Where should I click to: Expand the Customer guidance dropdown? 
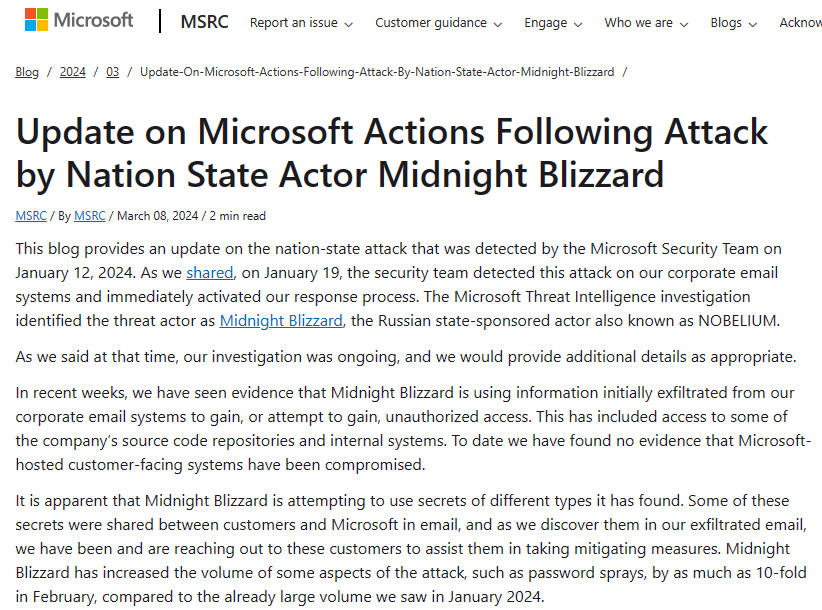[x=438, y=23]
